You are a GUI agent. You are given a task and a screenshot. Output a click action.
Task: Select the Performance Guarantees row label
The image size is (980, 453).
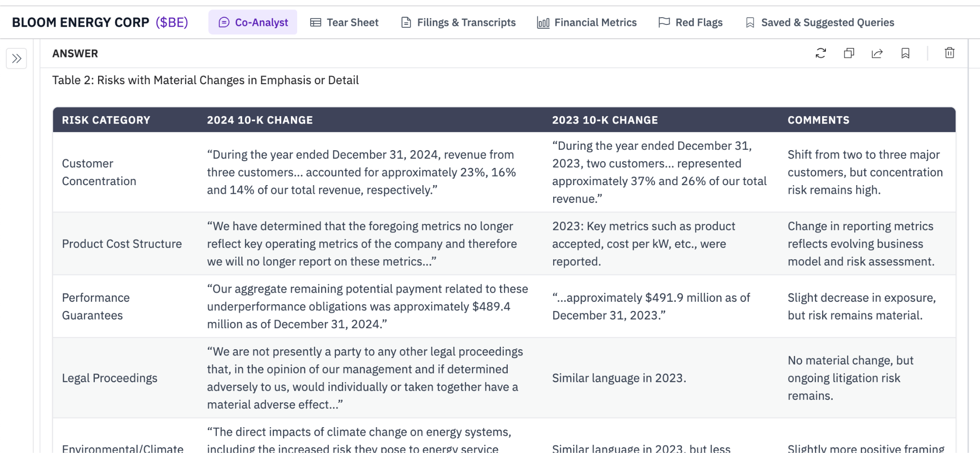pos(96,307)
